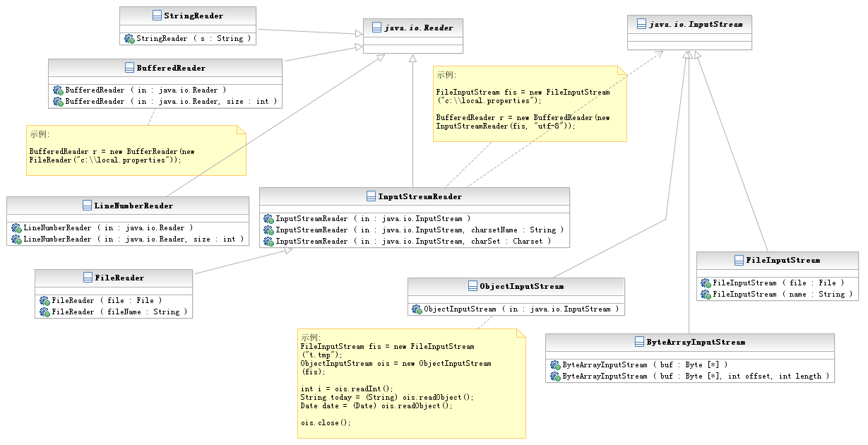Select the FileReader class name

(120, 278)
